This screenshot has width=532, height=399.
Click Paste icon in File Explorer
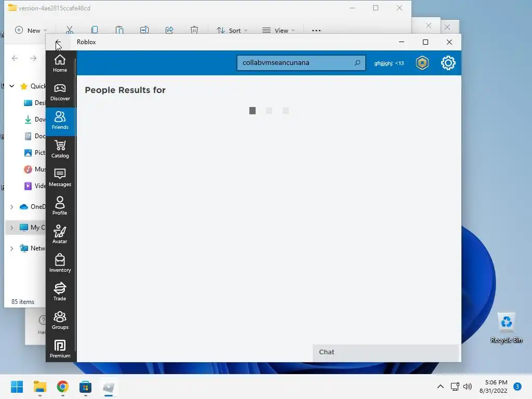click(x=119, y=30)
